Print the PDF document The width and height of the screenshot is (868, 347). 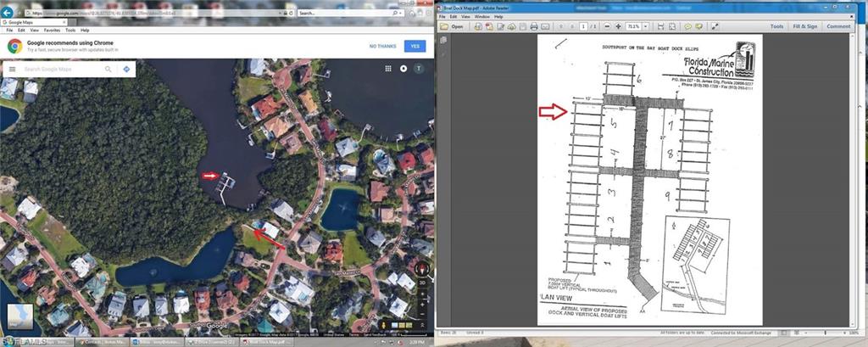534,26
